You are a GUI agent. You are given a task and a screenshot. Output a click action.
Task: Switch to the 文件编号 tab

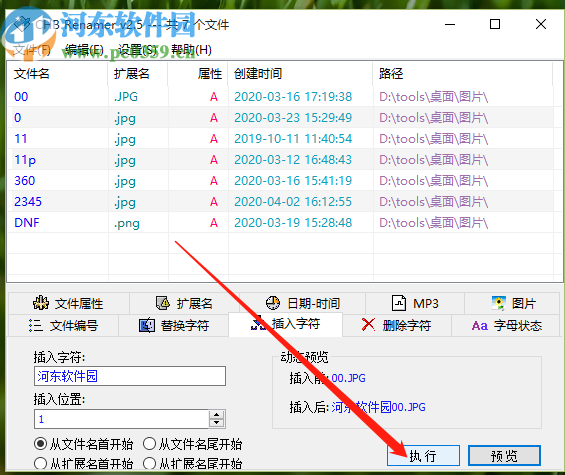click(63, 326)
